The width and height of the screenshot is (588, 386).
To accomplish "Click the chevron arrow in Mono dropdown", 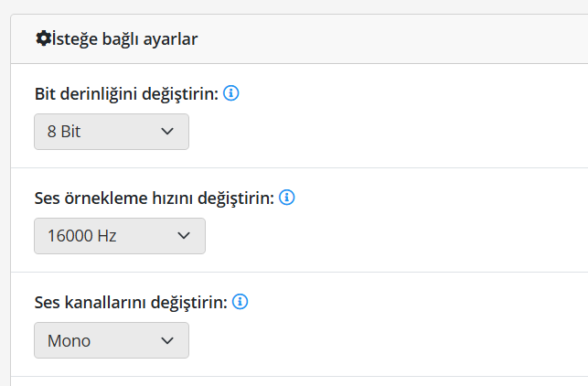I will 166,340.
